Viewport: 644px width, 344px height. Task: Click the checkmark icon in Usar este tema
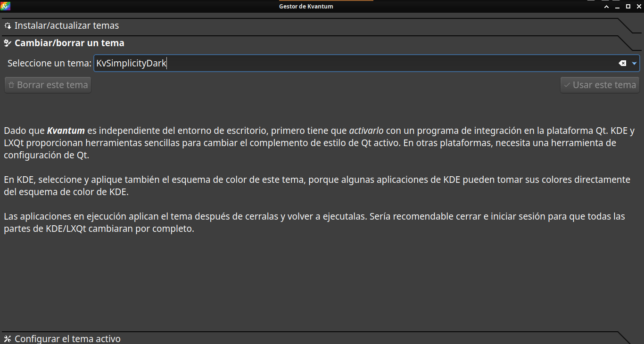567,85
